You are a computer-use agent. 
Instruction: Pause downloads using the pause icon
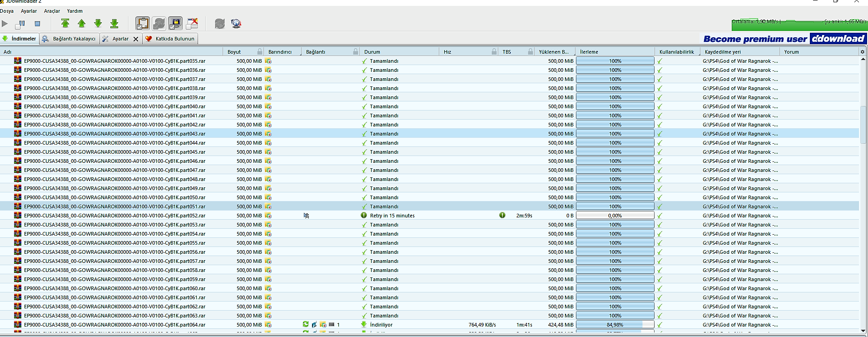(20, 24)
